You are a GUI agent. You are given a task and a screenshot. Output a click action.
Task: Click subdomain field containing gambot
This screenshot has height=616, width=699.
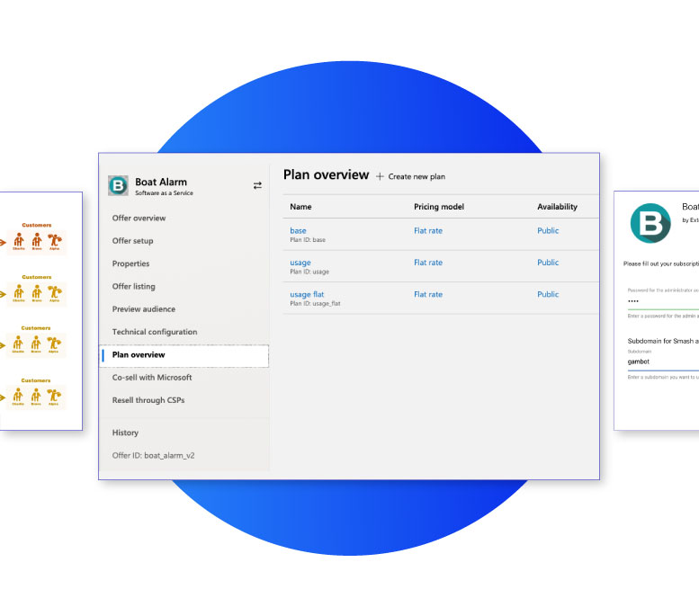coord(663,362)
